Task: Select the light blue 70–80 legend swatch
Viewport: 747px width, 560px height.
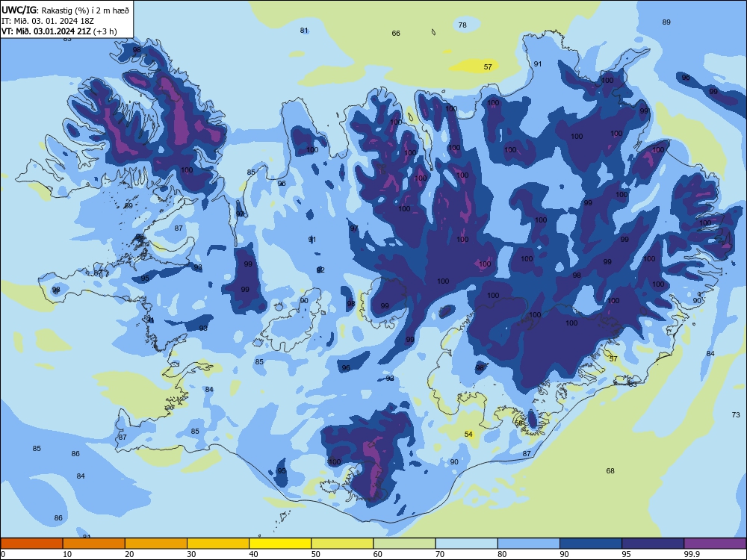Action: click(466, 544)
